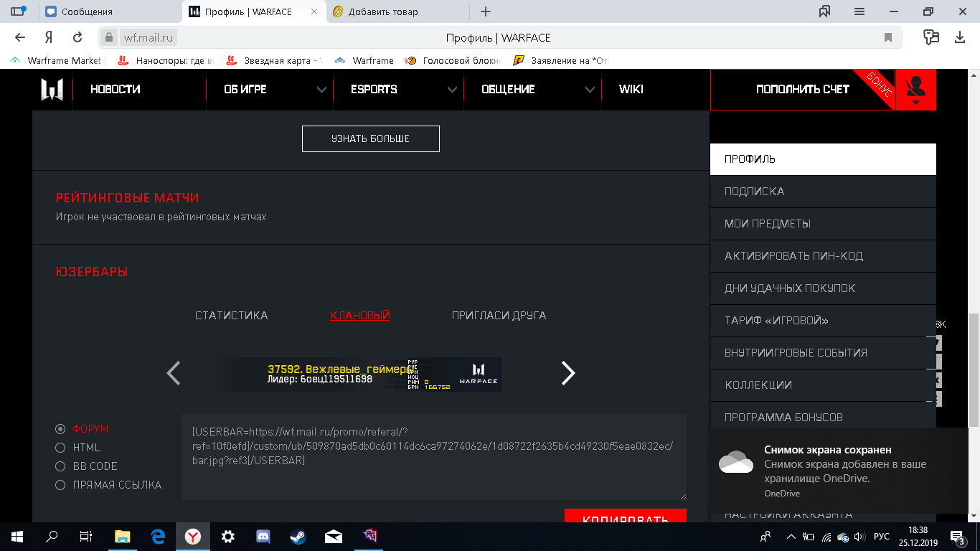Open Yandex home via the Я icon
The height and width of the screenshot is (551, 980).
(x=49, y=37)
